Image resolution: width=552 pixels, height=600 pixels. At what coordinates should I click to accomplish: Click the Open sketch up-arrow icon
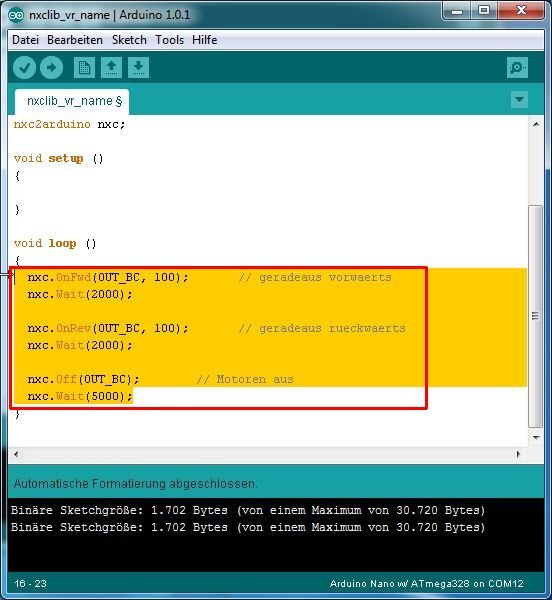pos(111,68)
